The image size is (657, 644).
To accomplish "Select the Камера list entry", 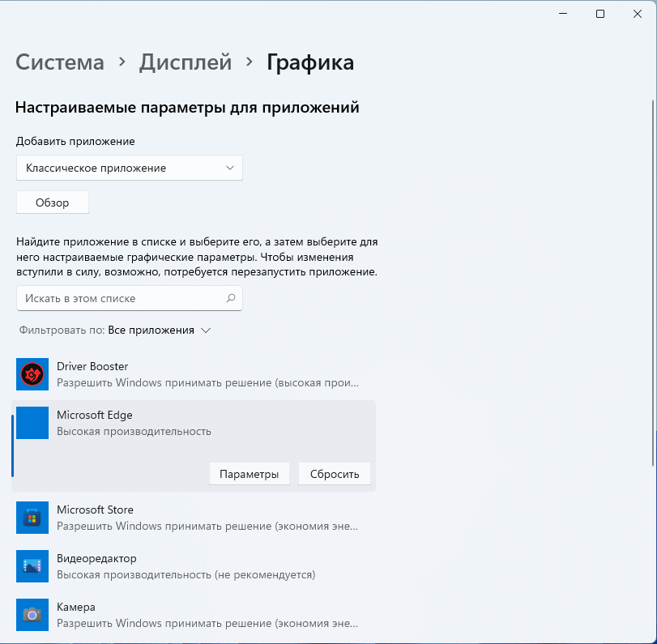I will click(194, 615).
